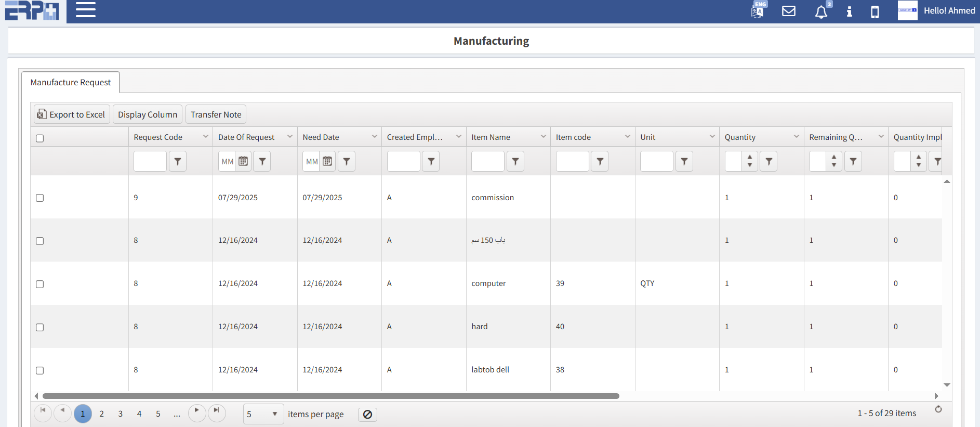Select the checkbox for computer row
The image size is (980, 427).
(40, 284)
